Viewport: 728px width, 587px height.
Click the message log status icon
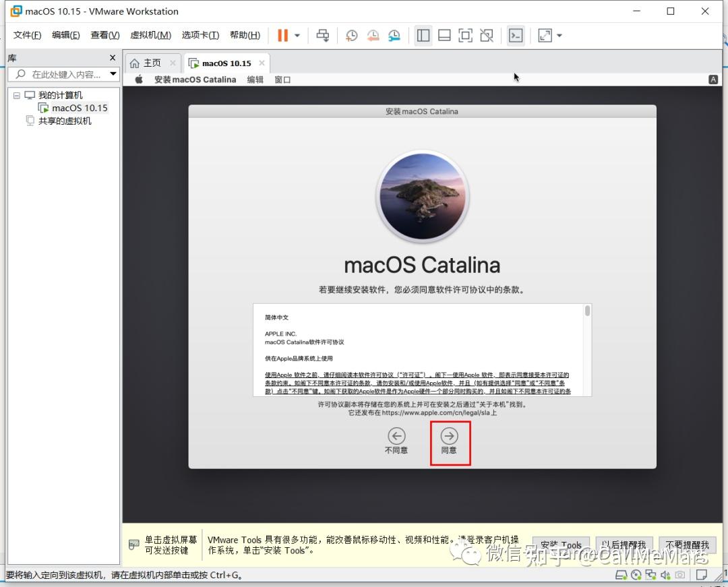point(701,575)
